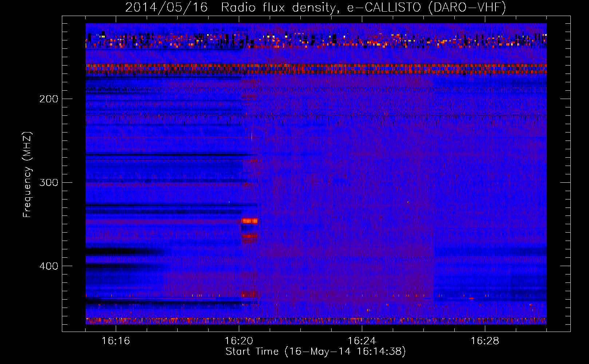
Task: Click the 200 frequency tick label
Action: (49, 99)
